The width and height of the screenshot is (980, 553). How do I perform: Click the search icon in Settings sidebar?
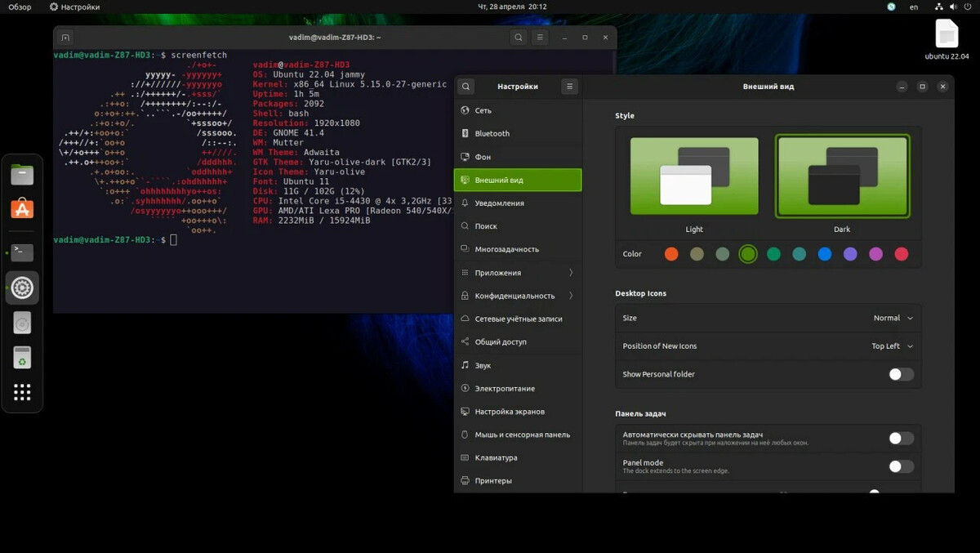point(465,87)
